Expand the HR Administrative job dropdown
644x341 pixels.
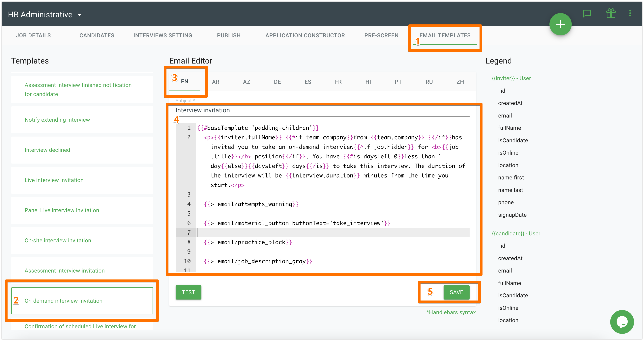click(x=79, y=15)
